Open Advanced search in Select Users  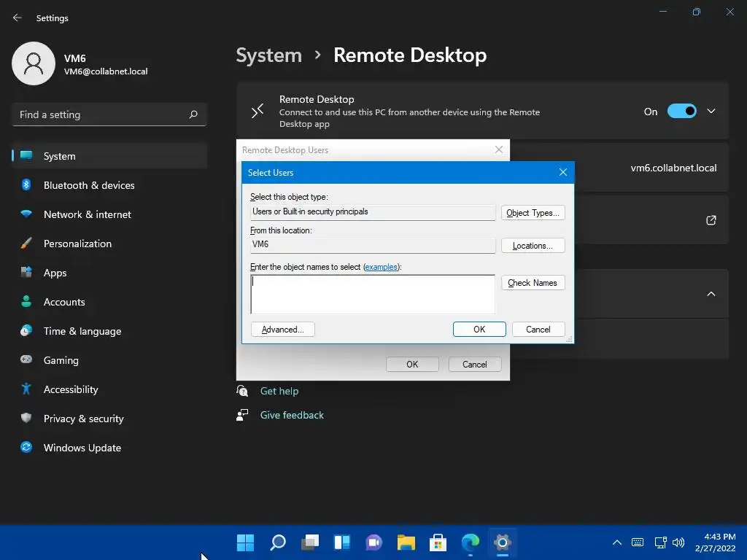pos(282,330)
